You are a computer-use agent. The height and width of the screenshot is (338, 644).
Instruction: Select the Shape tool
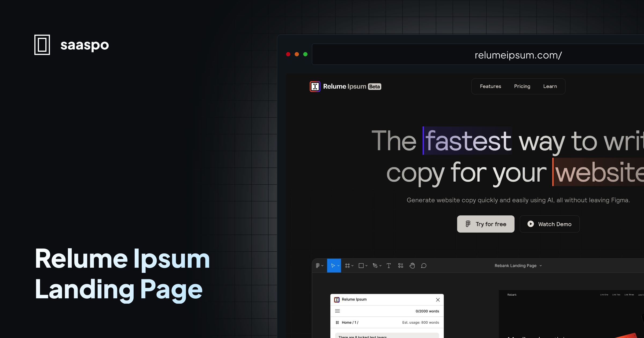pos(361,266)
